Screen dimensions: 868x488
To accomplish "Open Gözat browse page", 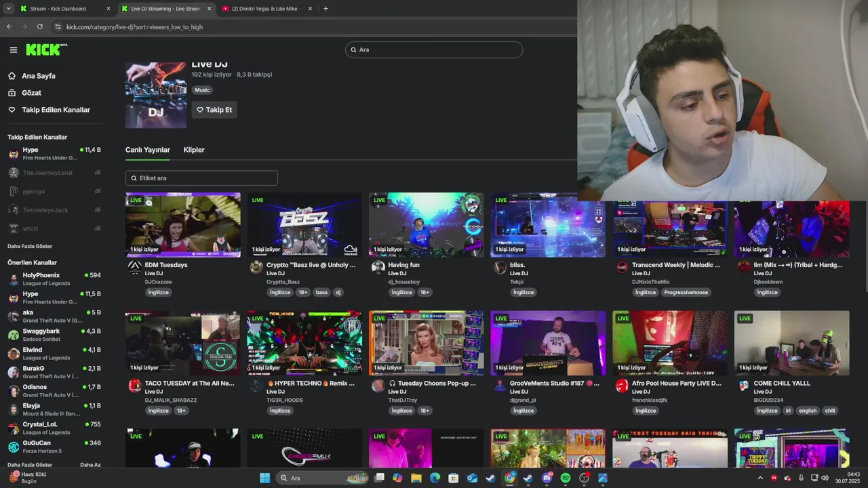I will (31, 93).
